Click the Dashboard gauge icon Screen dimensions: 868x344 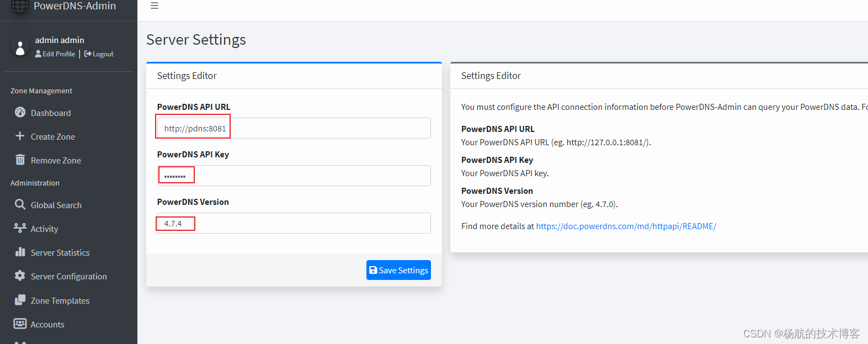click(20, 112)
